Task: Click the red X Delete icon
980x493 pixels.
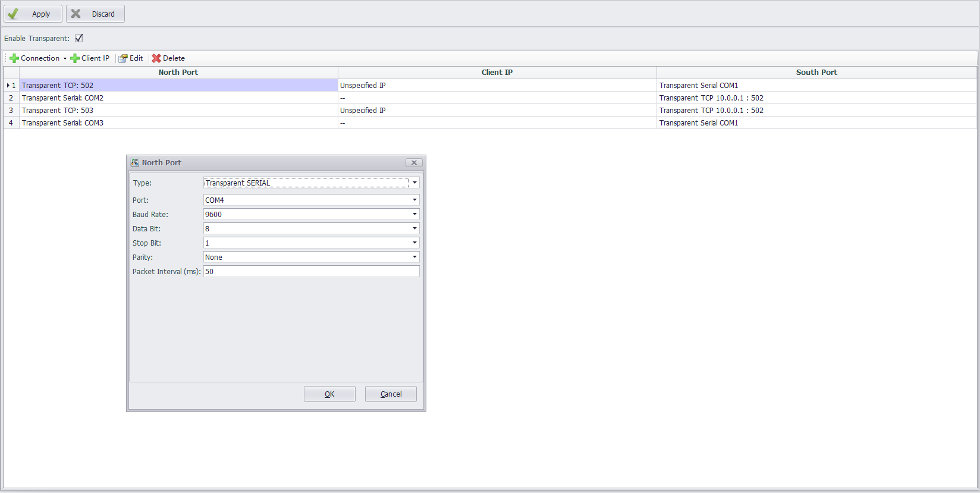Action: coord(156,58)
